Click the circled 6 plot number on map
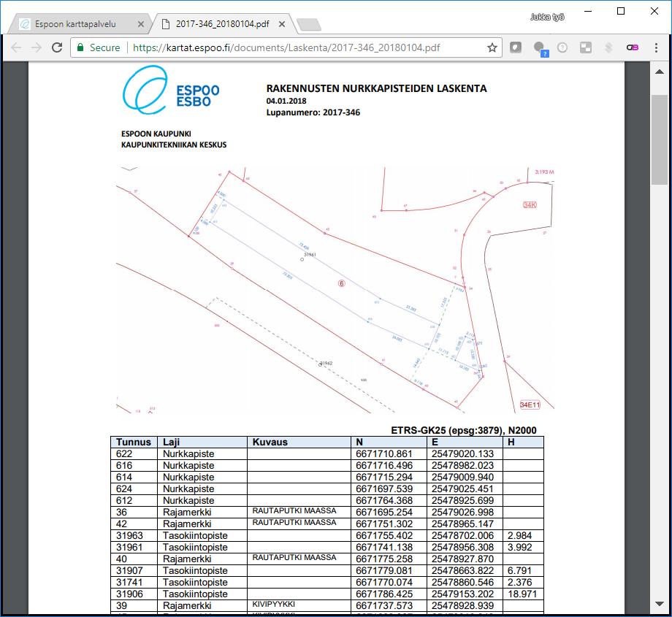 [342, 283]
